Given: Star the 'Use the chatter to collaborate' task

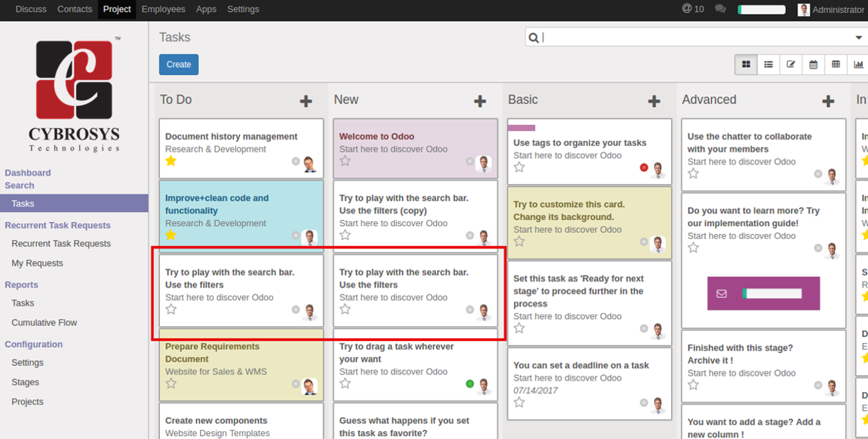Looking at the screenshot, I should 693,174.
